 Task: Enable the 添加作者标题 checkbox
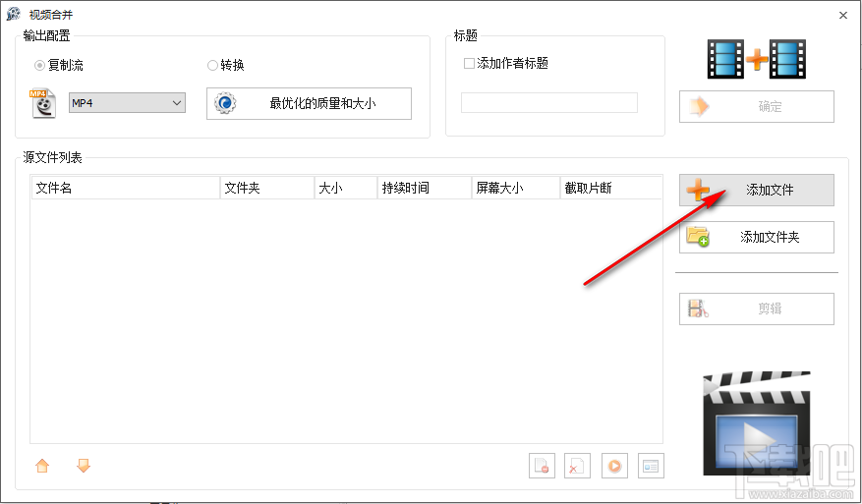469,63
